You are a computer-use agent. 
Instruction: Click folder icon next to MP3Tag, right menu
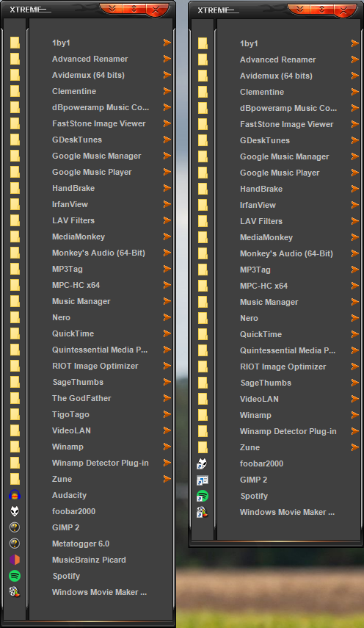point(203,270)
